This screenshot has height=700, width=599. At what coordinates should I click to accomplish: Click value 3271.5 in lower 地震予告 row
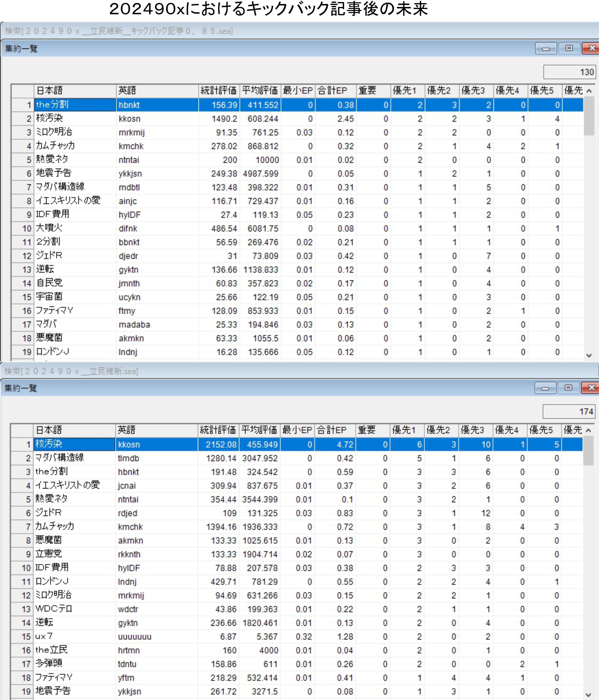tap(264, 691)
